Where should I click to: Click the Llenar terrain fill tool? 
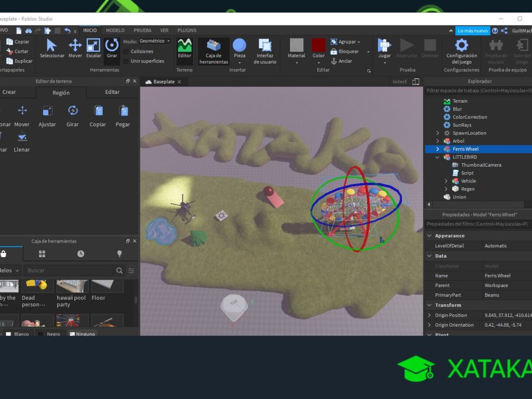click(x=22, y=141)
